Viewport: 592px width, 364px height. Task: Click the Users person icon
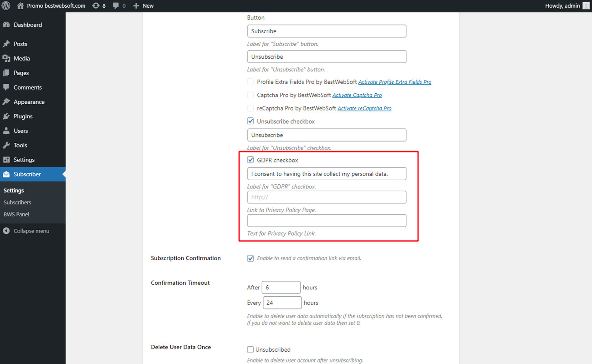point(6,131)
